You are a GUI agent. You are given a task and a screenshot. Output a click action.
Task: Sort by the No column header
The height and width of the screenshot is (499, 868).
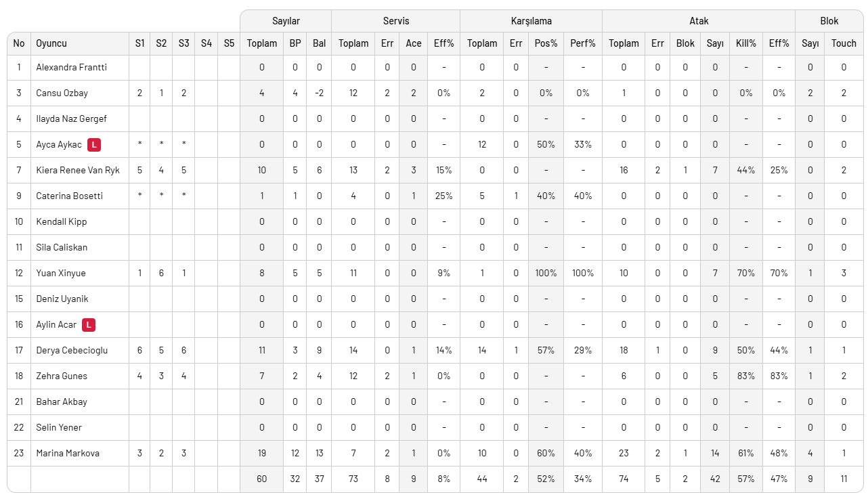[19, 43]
